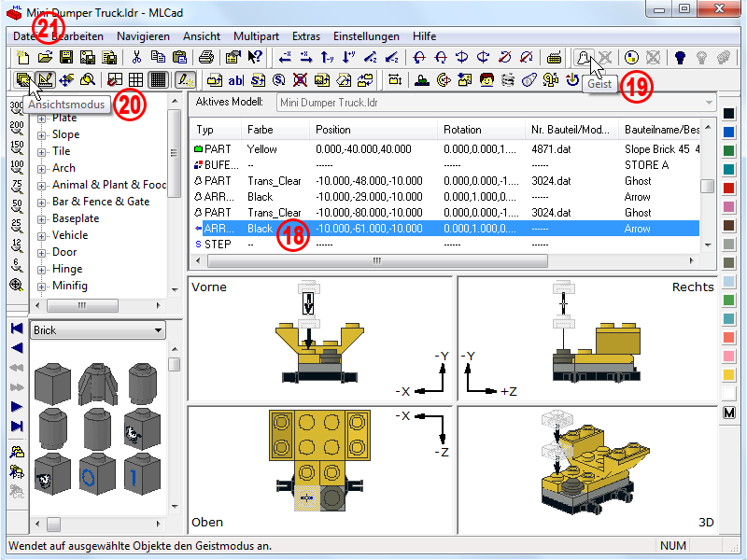Click the zoom-to-fit magnifier below the 6
Image resolution: width=747 pixels, height=560 pixels.
coord(16,285)
